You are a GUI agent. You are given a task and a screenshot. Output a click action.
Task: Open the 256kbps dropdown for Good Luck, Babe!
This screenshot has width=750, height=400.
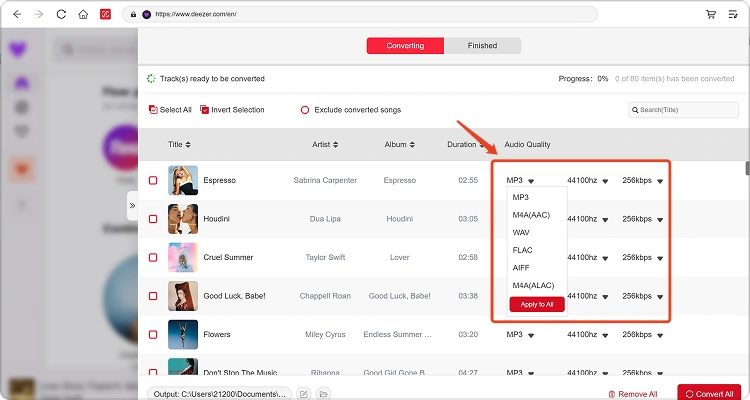point(642,296)
